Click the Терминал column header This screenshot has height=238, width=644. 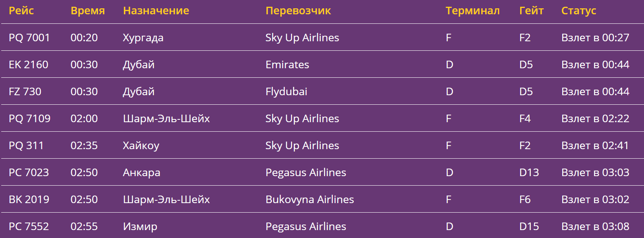(472, 11)
